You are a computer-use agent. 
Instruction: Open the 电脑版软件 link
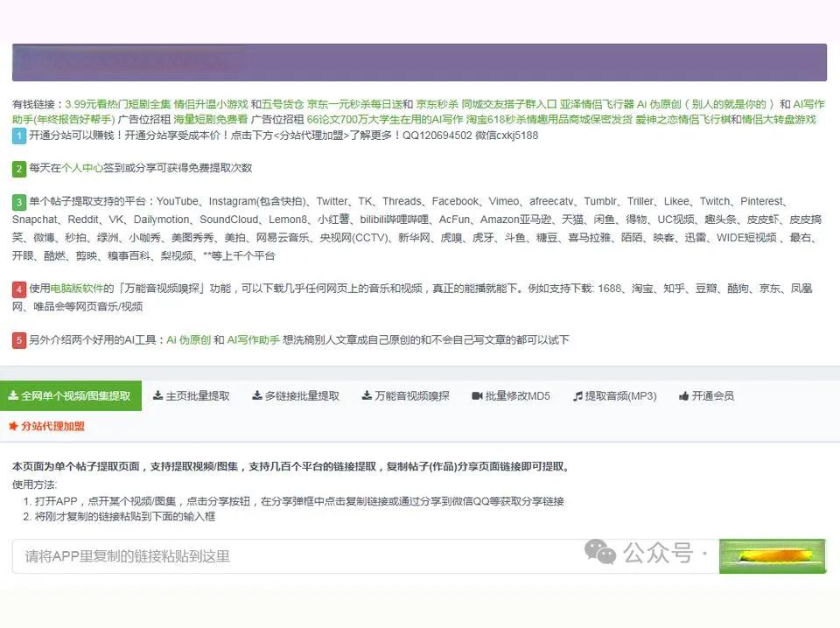79,288
